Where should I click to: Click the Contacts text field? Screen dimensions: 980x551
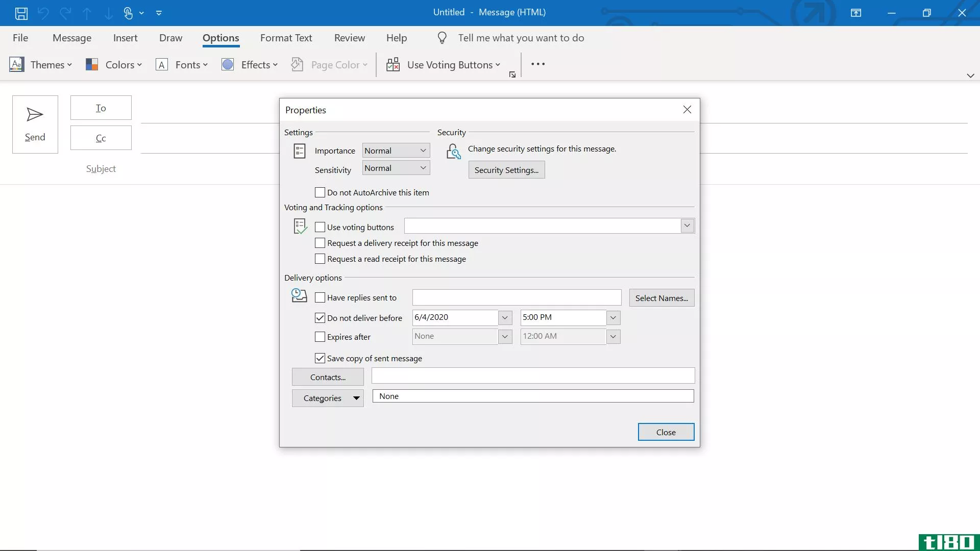[x=533, y=375]
